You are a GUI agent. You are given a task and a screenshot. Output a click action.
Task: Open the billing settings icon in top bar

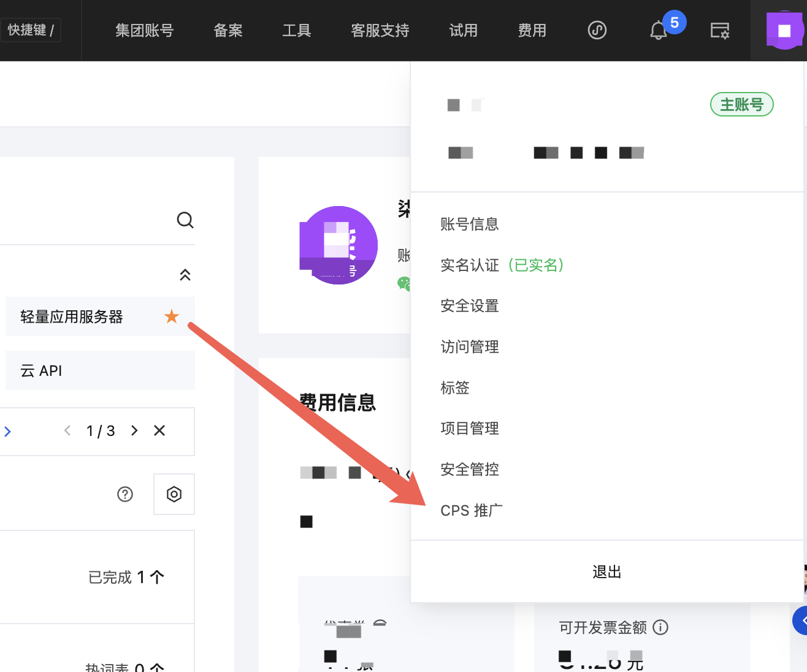(720, 31)
